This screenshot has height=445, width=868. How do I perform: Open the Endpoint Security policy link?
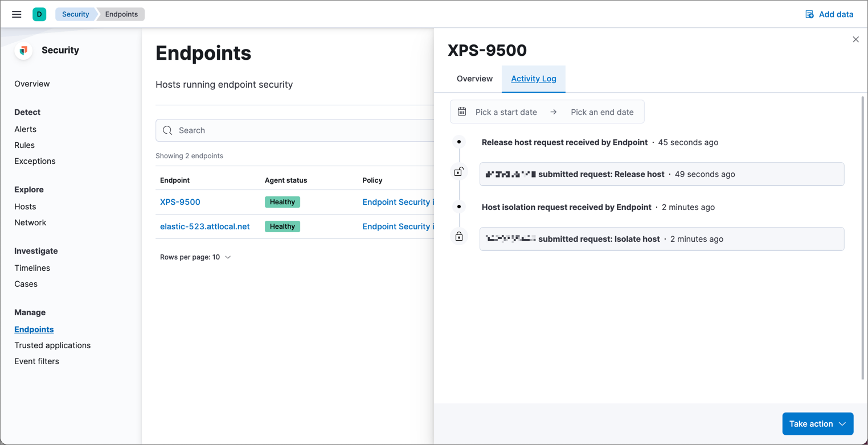coord(398,201)
